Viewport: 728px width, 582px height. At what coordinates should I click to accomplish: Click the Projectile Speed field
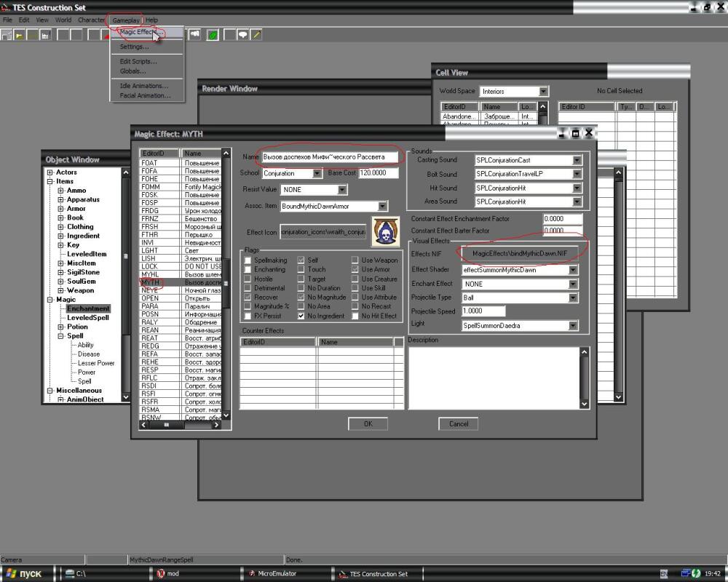483,311
